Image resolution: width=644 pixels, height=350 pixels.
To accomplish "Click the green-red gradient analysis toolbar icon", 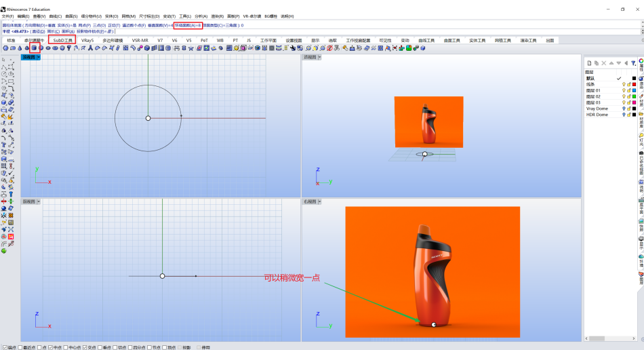I will click(409, 48).
